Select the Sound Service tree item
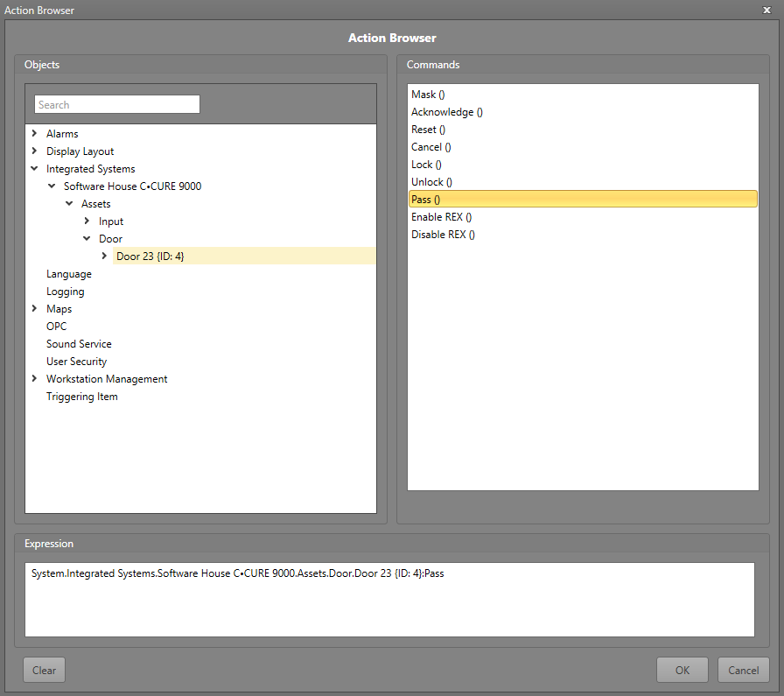Image resolution: width=784 pixels, height=696 pixels. point(79,344)
